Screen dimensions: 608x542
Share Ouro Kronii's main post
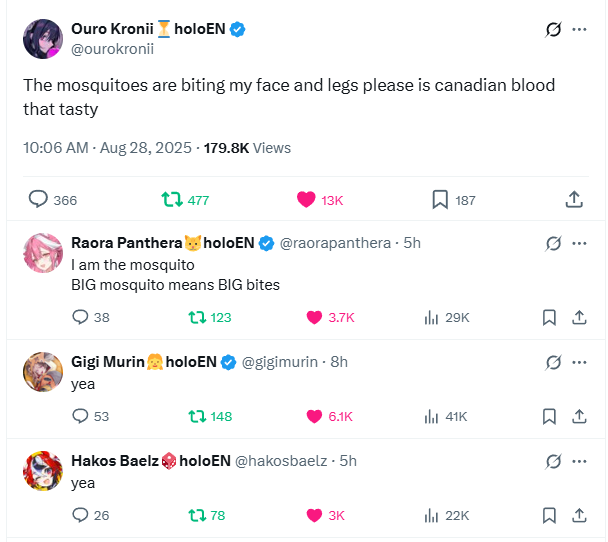click(574, 200)
